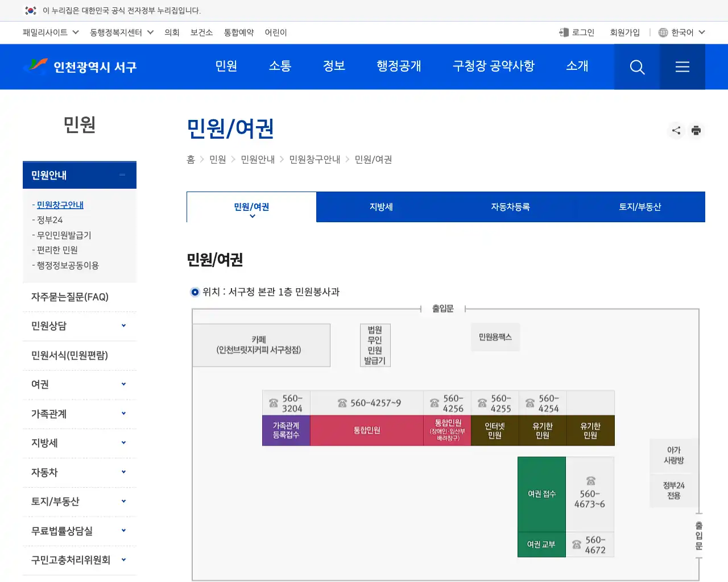Share the 민원/여권 page
Viewport: 728px width, 582px height.
(676, 130)
